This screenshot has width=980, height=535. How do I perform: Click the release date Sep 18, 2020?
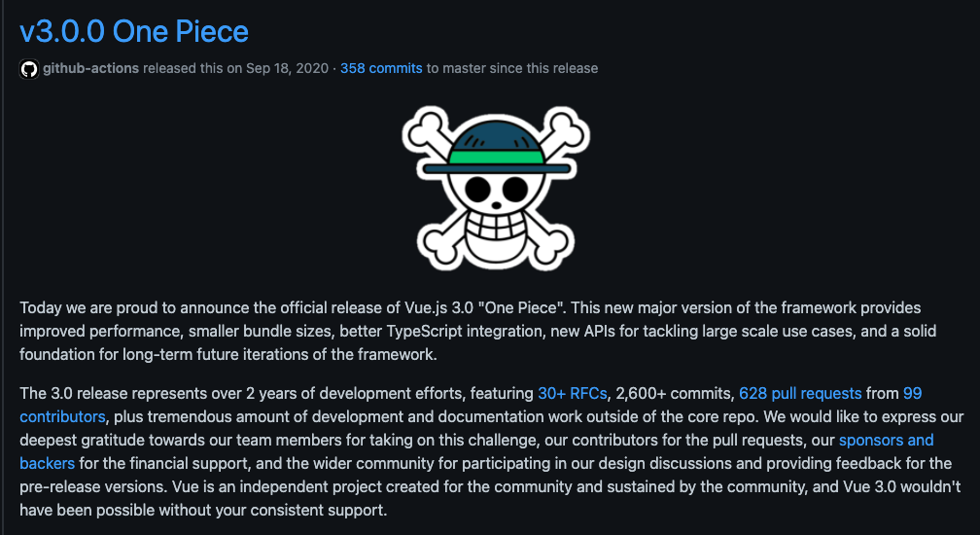(288, 68)
